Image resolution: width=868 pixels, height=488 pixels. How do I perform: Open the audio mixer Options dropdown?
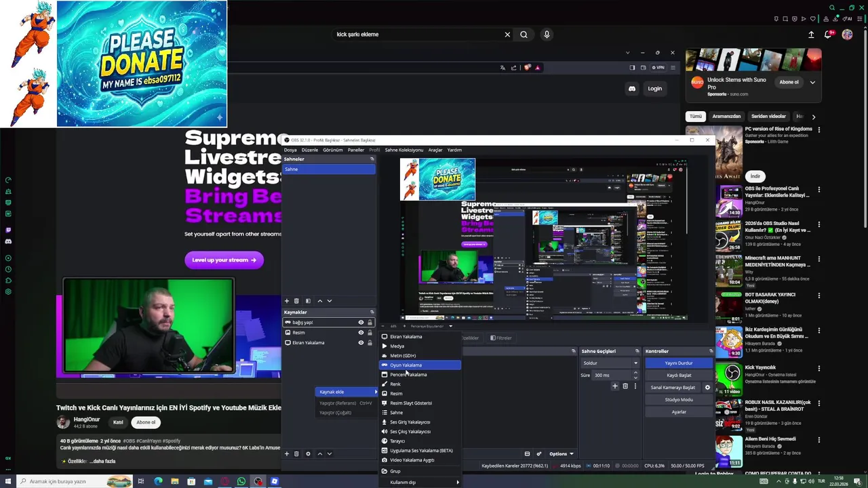tap(561, 454)
